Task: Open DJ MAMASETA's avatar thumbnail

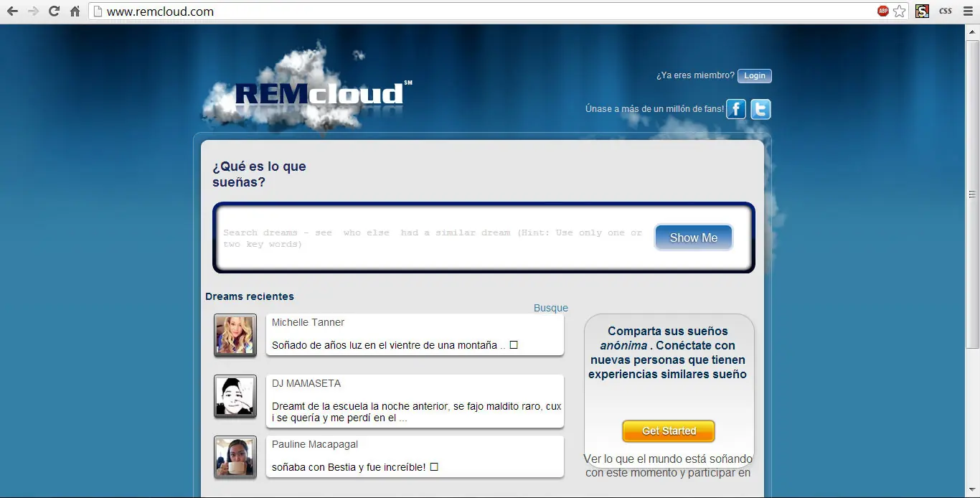Action: point(235,396)
